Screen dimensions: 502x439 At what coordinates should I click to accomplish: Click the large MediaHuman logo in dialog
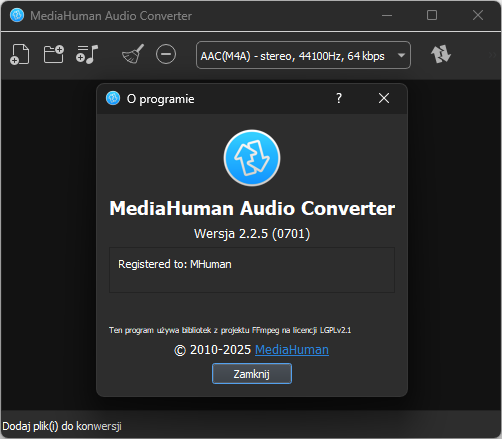point(252,158)
